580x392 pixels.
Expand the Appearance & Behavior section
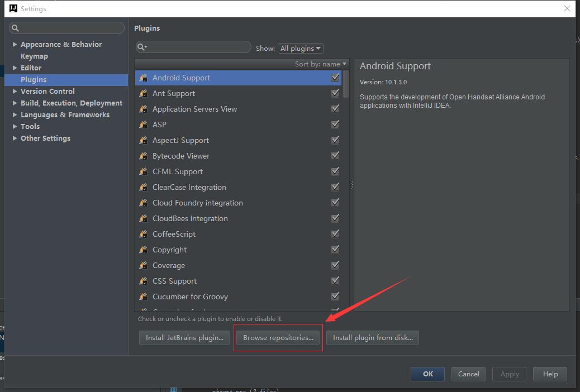tap(15, 44)
